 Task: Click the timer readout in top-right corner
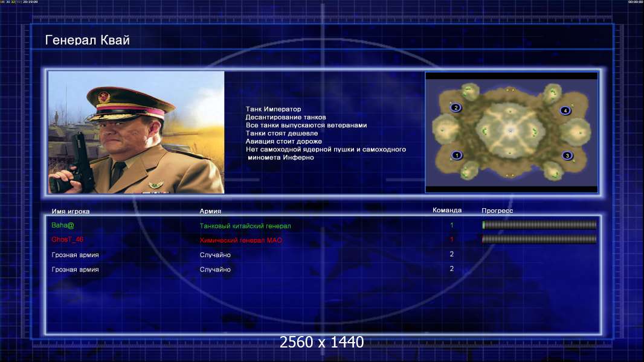coord(635,2)
